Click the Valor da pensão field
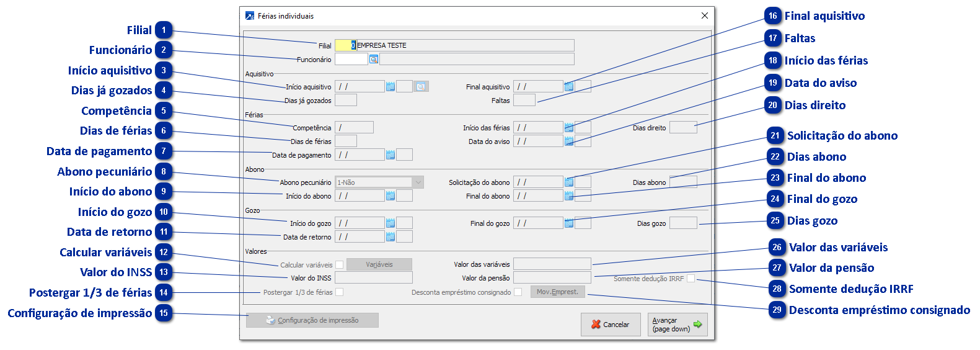This screenshot has height=350, width=980. point(552,277)
